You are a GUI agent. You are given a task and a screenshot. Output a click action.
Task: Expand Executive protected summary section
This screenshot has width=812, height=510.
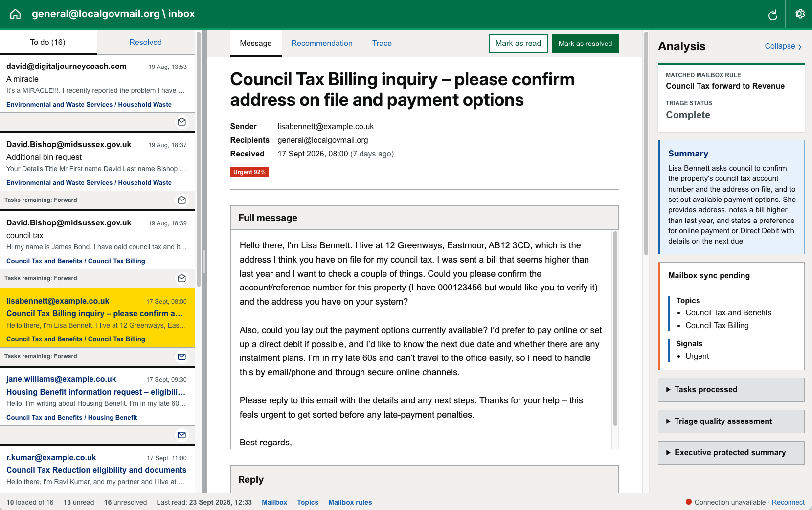point(731,453)
